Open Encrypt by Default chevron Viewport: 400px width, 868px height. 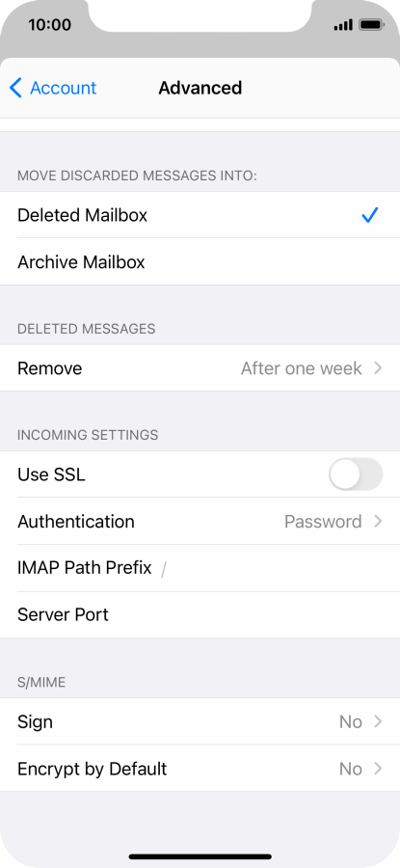378,769
